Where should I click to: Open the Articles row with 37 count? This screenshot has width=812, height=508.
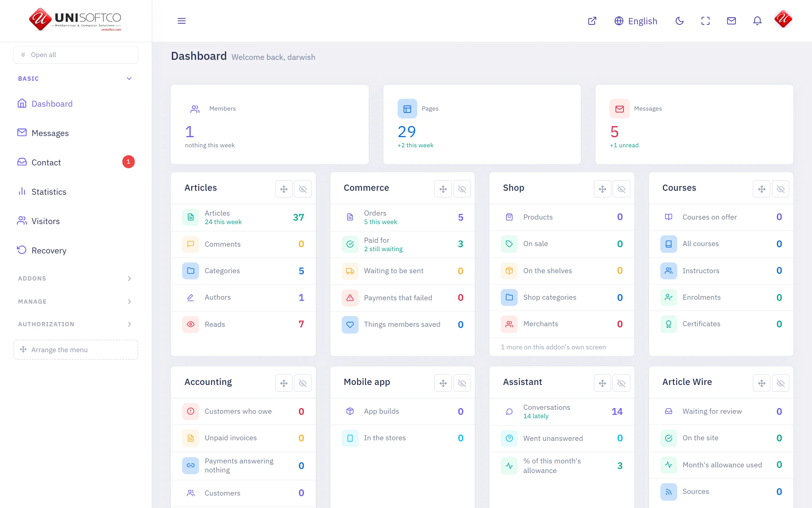pyautogui.click(x=243, y=217)
